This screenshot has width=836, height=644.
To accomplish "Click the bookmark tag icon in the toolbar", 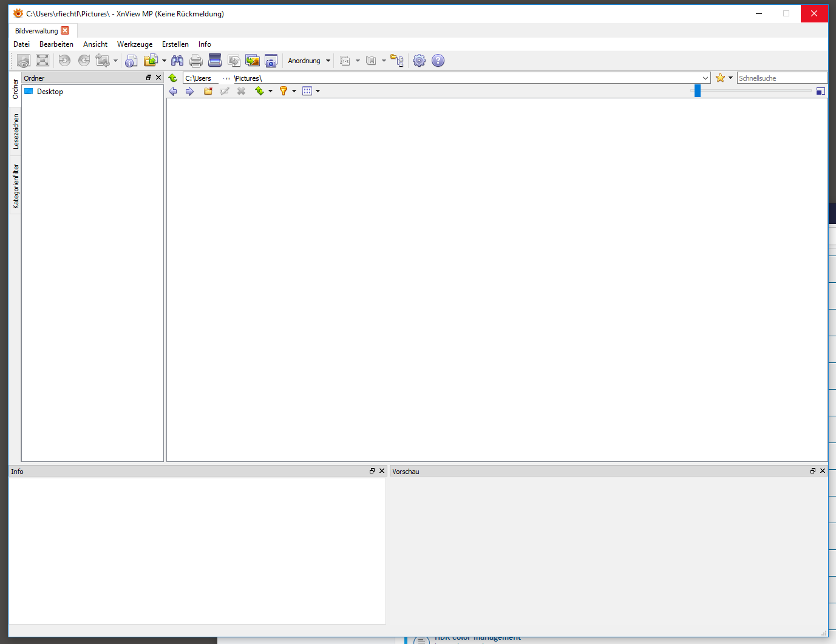I will (371, 61).
